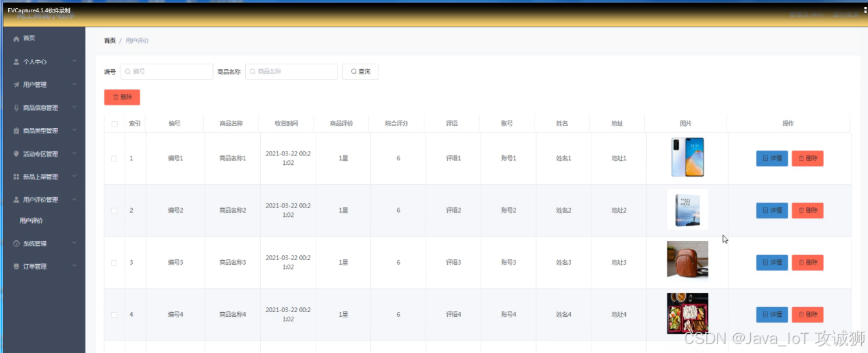Expand 新品上架管理 using its chevron
Image resolution: width=868 pixels, height=353 pixels.
(x=74, y=176)
